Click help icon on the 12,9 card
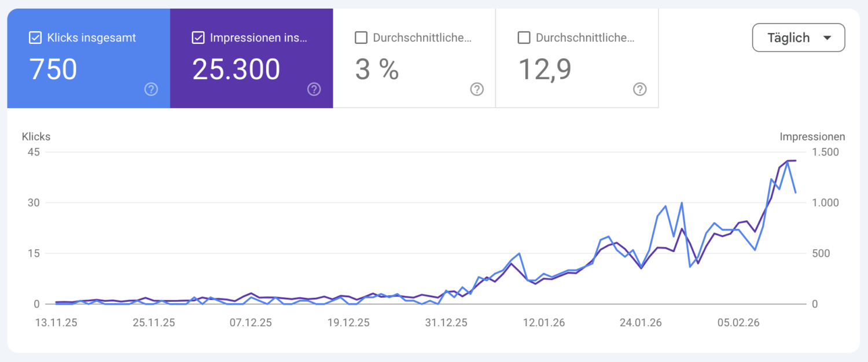 point(640,89)
